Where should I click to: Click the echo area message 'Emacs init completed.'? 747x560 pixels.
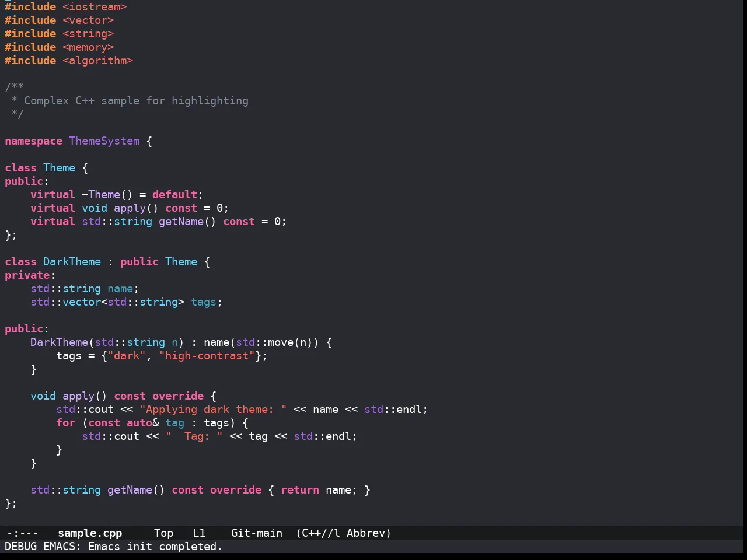click(x=155, y=546)
